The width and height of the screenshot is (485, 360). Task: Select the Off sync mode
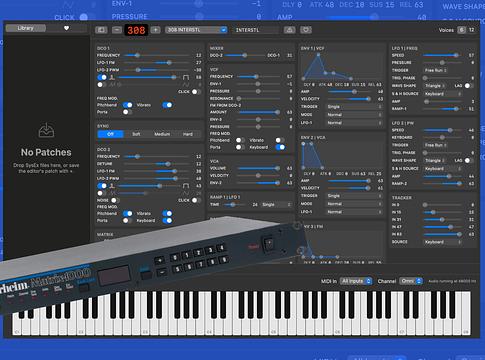111,134
